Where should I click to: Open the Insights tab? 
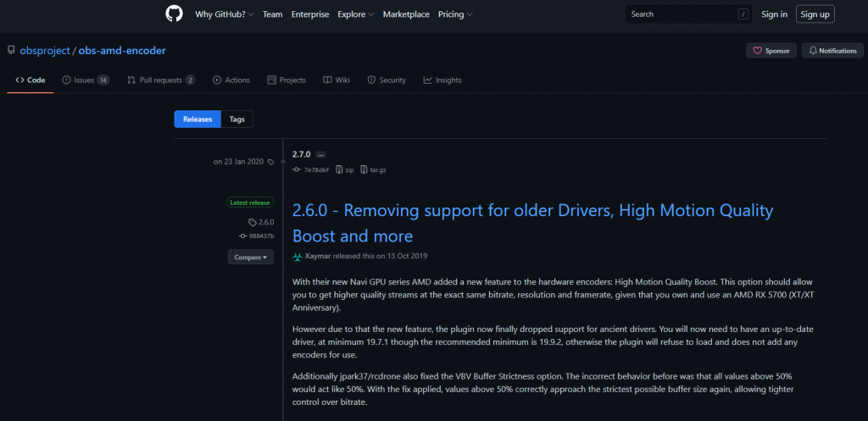(442, 80)
